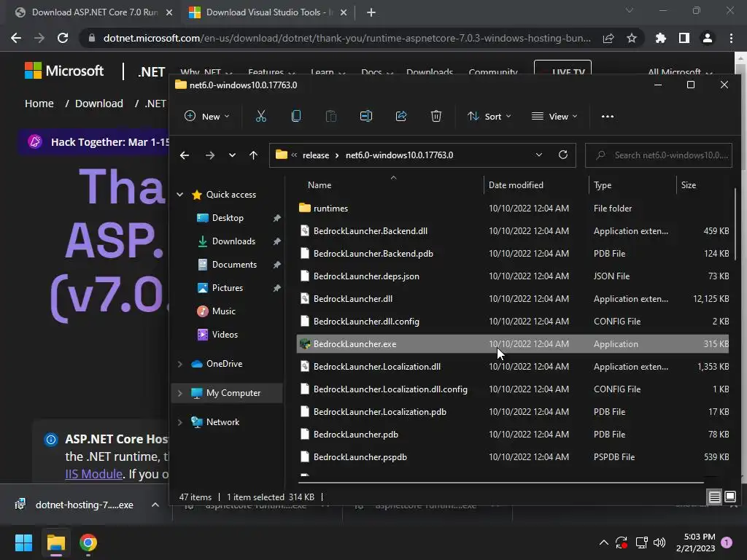Screen dimensions: 747x560
Task: Bookmark this page with the star icon
Action: [632, 38]
